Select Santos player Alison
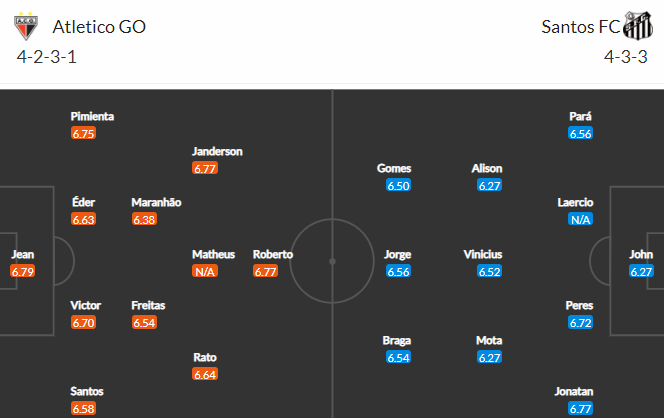The width and height of the screenshot is (664, 418). [x=487, y=168]
